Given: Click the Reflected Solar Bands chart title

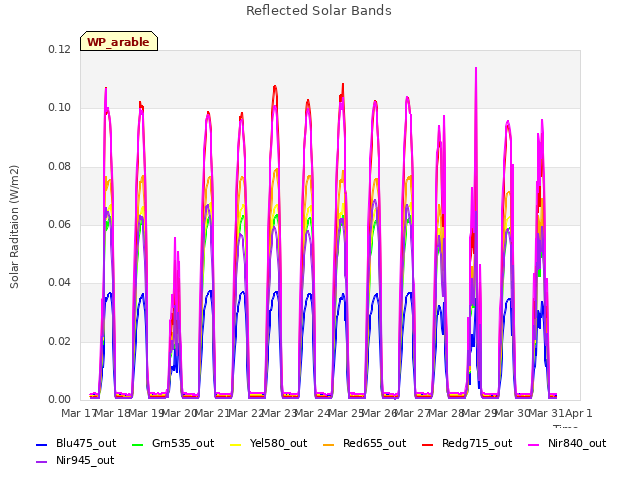Looking at the screenshot, I should point(319,11).
